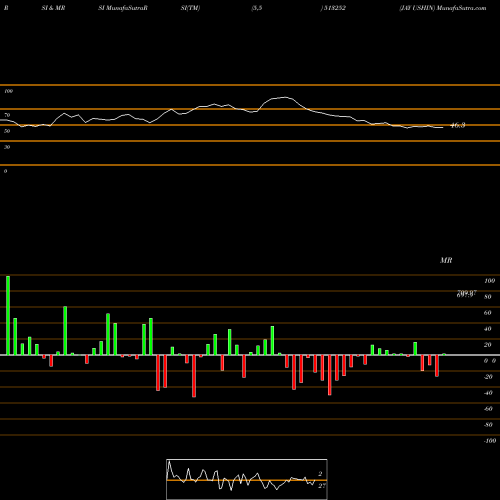Click the MR panel title label
Image resolution: width=500 pixels, height=500 pixels.
click(x=446, y=260)
